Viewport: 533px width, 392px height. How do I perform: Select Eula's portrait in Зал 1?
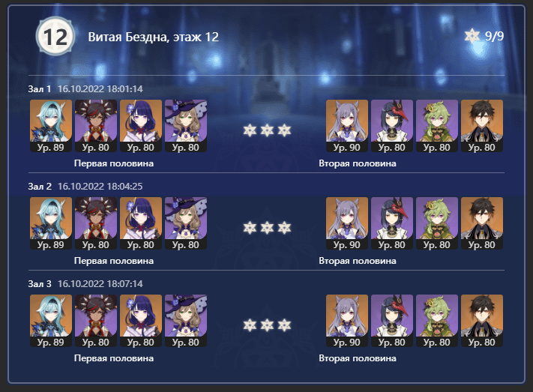tap(51, 126)
